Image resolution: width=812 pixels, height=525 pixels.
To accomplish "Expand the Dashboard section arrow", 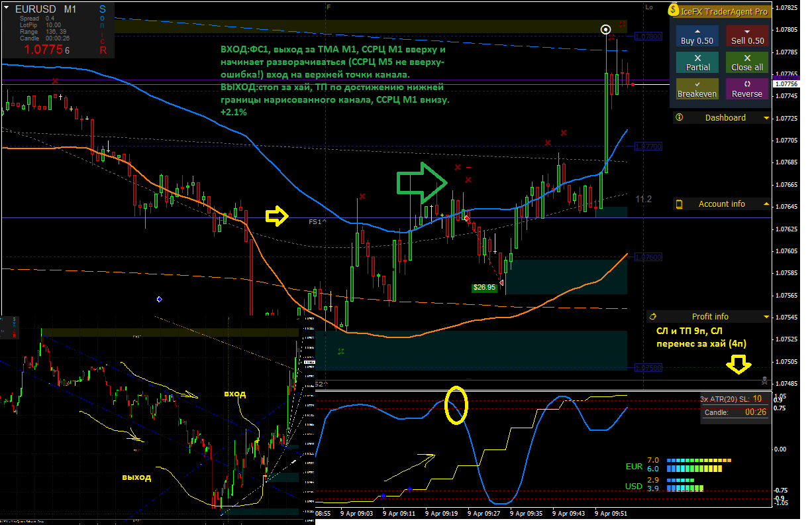I will [x=766, y=118].
